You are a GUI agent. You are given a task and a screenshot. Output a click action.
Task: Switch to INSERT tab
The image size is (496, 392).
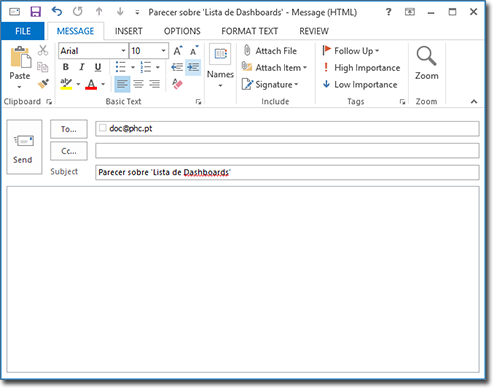pos(129,31)
